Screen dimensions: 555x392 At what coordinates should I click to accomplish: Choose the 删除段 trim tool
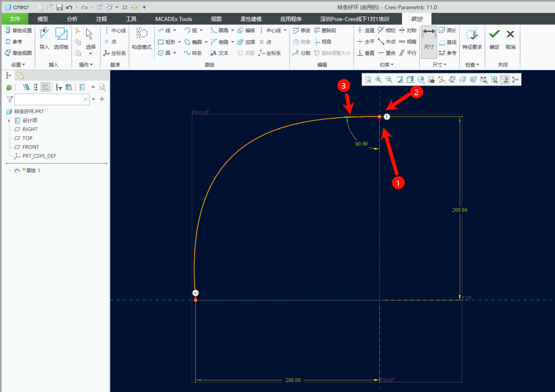[325, 30]
